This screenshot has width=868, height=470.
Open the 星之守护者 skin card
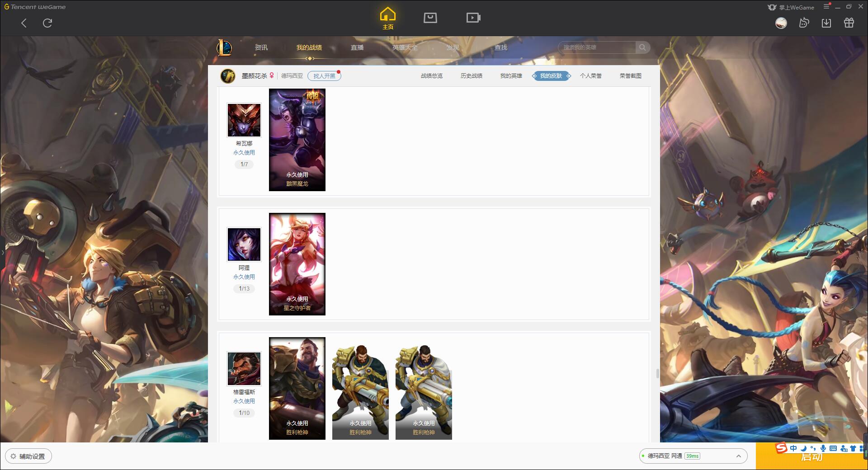coord(297,264)
